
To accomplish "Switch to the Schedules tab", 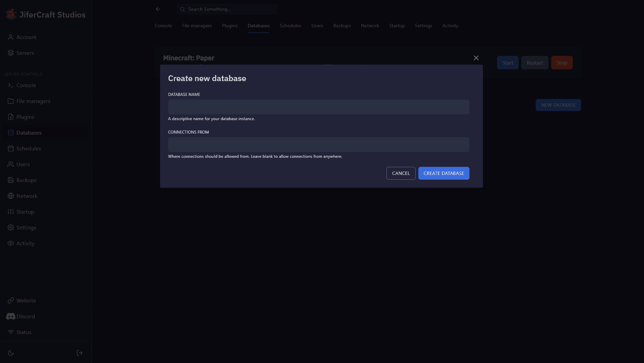I will (290, 26).
